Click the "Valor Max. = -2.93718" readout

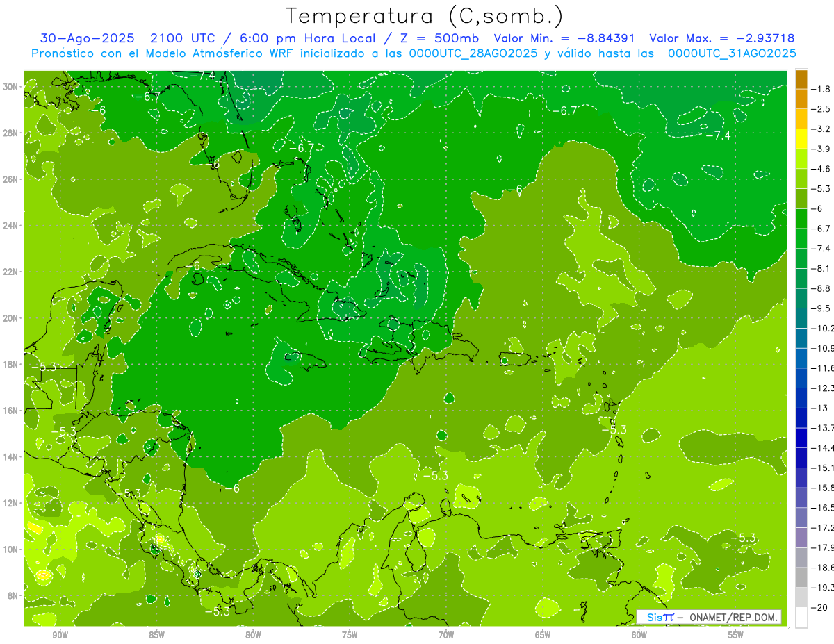pos(721,38)
